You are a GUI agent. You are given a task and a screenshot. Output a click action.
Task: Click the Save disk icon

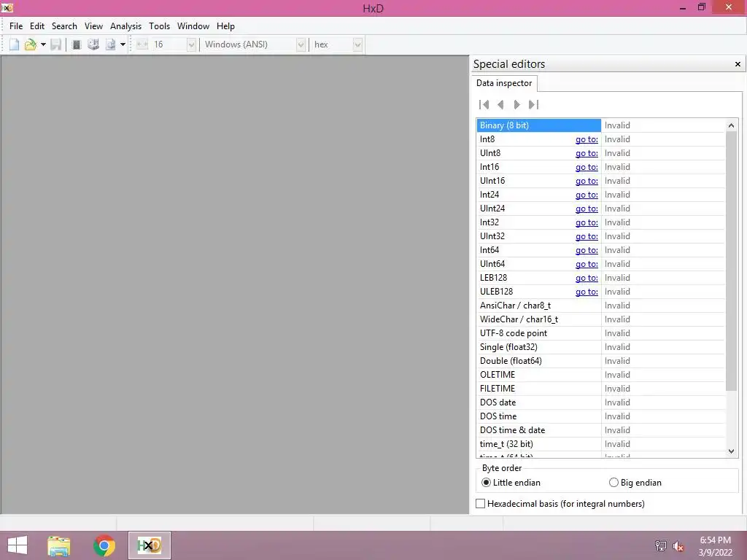pos(55,44)
